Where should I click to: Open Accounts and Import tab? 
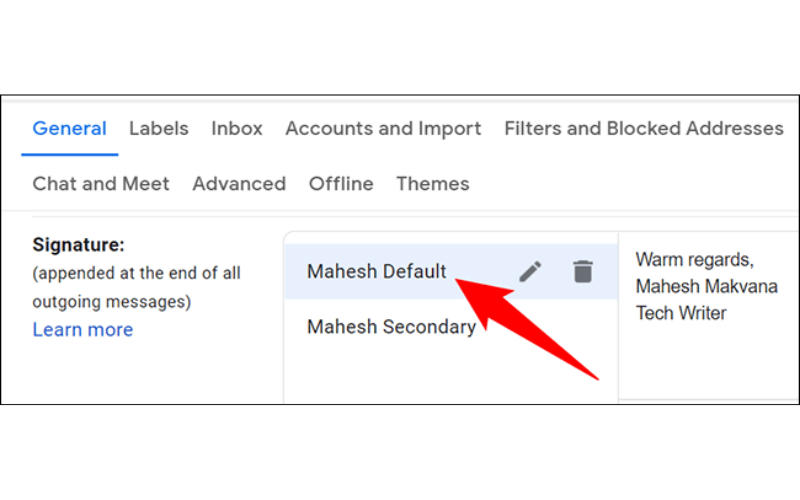[383, 129]
